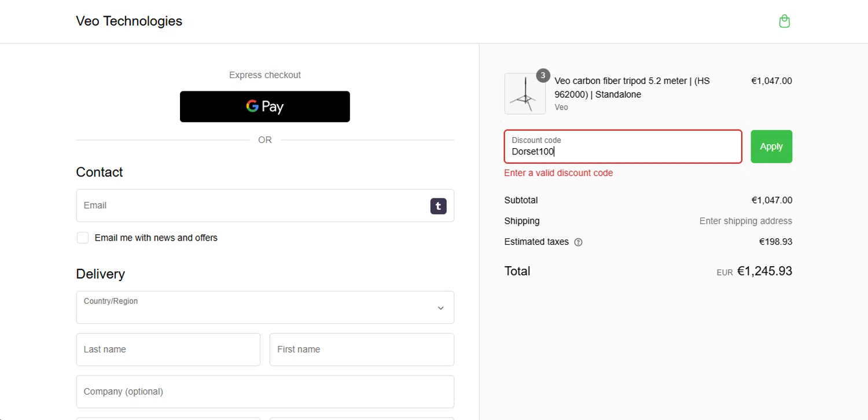This screenshot has width=868, height=420.
Task: Click the 'Enter shipping address' text
Action: pos(745,221)
